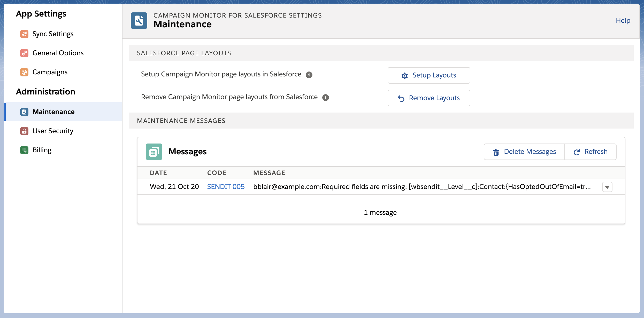Expand the SENDIT-005 message row dropdown
This screenshot has height=318, width=644.
607,187
